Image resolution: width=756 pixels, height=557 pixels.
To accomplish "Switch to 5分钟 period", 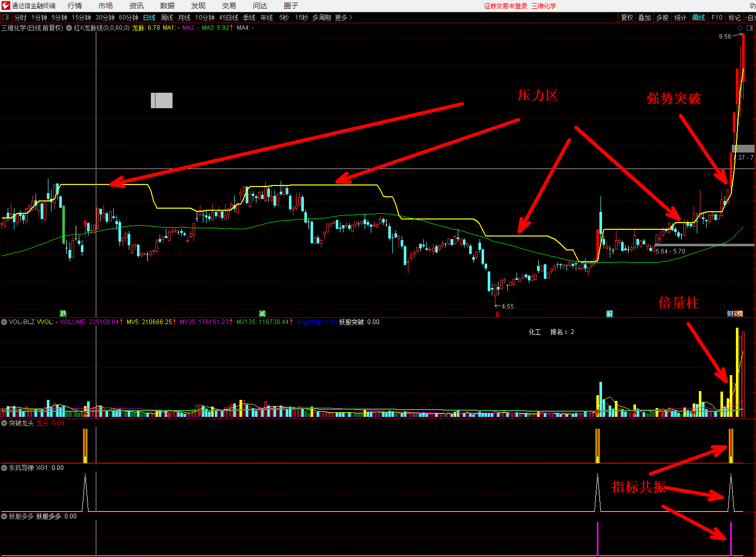I will (x=59, y=18).
